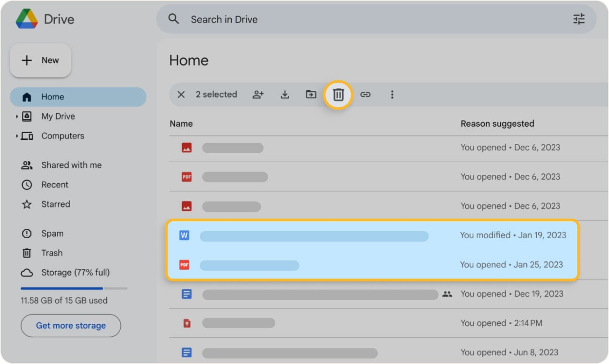Open sharing via the add-person icon
This screenshot has height=364, width=609.
pyautogui.click(x=258, y=94)
